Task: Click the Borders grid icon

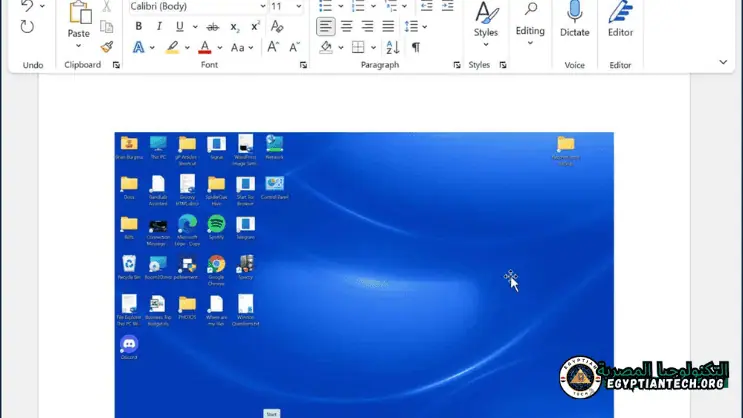Action: point(358,47)
